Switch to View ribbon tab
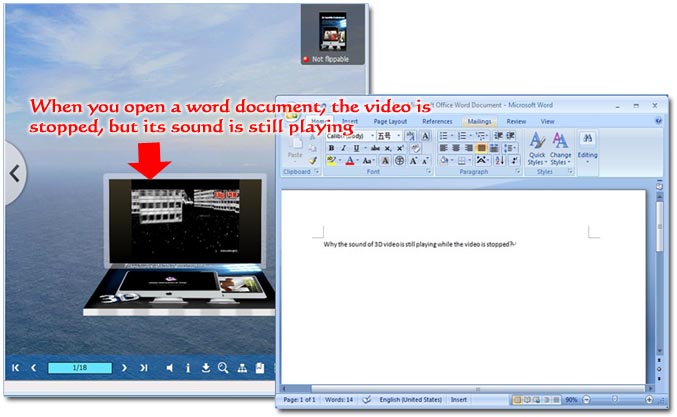677x417 pixels. coord(547,122)
